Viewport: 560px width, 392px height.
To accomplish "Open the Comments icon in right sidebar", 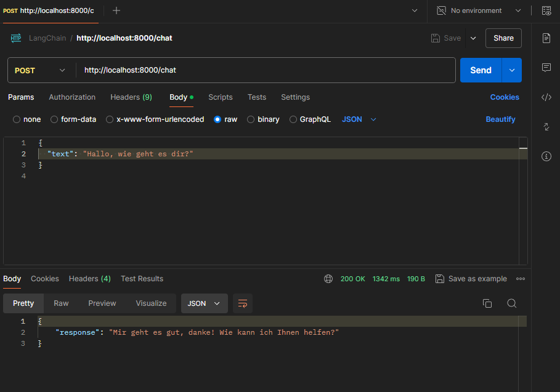I will point(546,68).
